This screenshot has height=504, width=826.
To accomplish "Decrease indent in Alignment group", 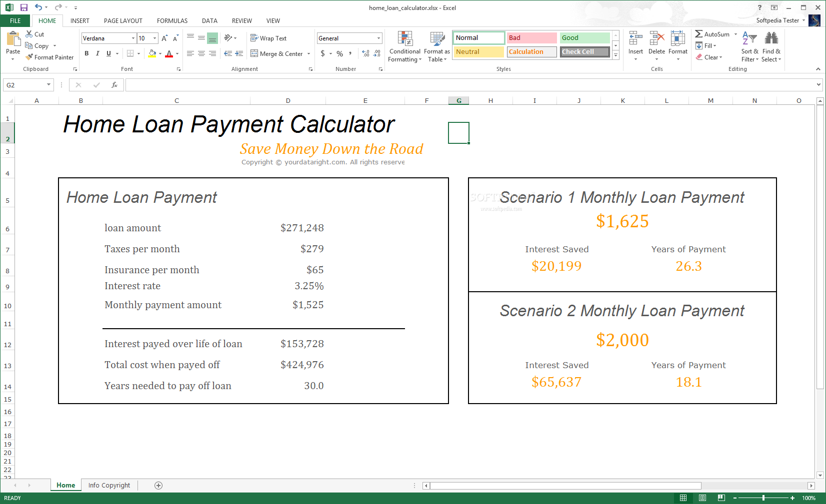I will [x=228, y=53].
